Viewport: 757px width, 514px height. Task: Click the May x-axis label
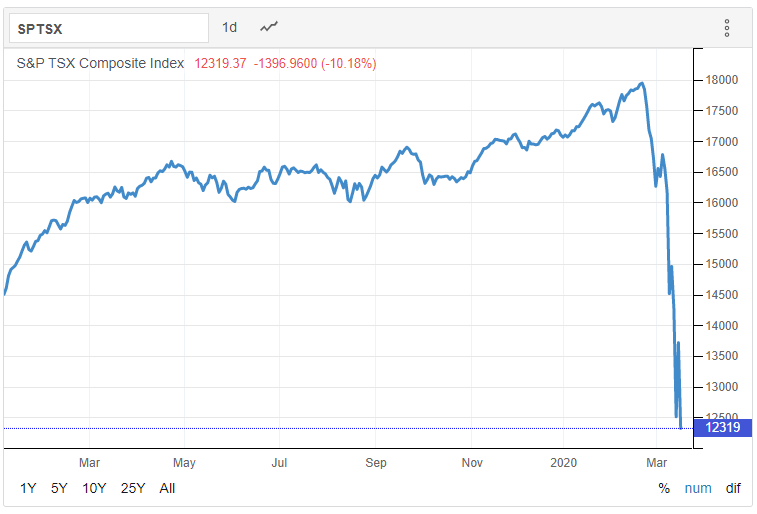click(x=184, y=463)
